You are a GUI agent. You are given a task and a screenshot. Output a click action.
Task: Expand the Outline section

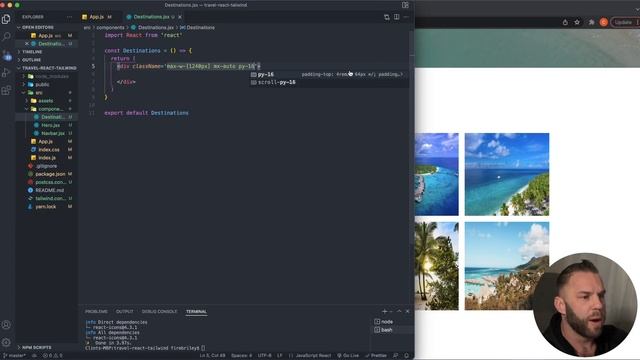click(x=31, y=60)
